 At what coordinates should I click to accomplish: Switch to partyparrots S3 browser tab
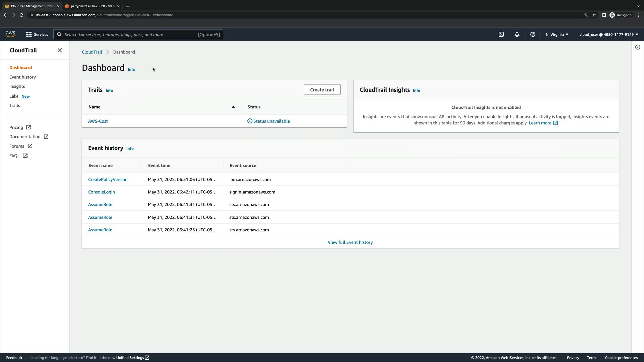tap(92, 6)
